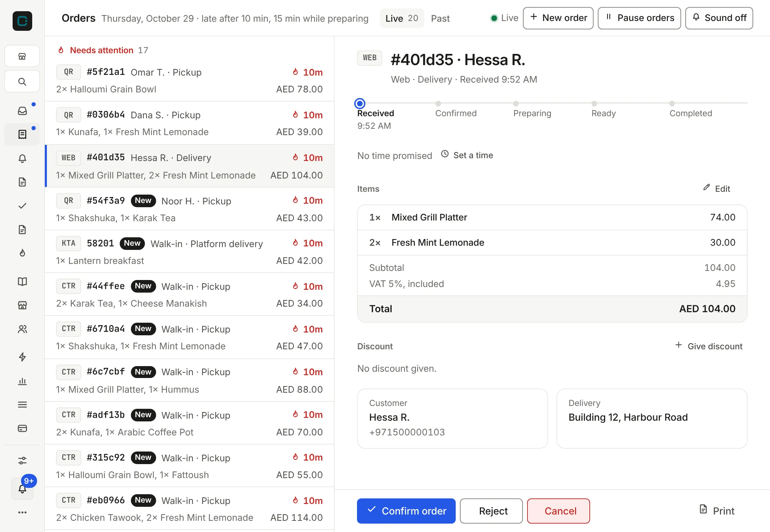The width and height of the screenshot is (770, 532).
Task: Click Pause orders button
Action: [x=639, y=18]
